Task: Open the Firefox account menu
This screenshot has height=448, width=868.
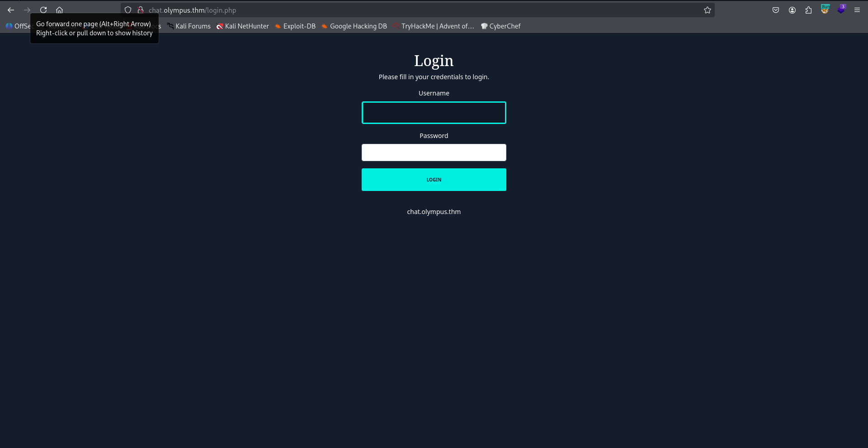Action: 792,10
